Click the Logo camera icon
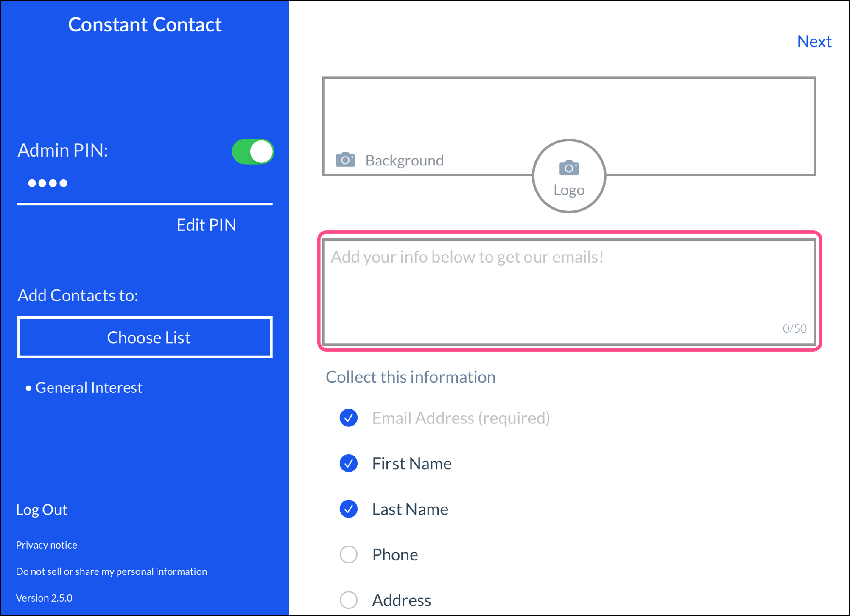The image size is (850, 616). click(x=569, y=168)
